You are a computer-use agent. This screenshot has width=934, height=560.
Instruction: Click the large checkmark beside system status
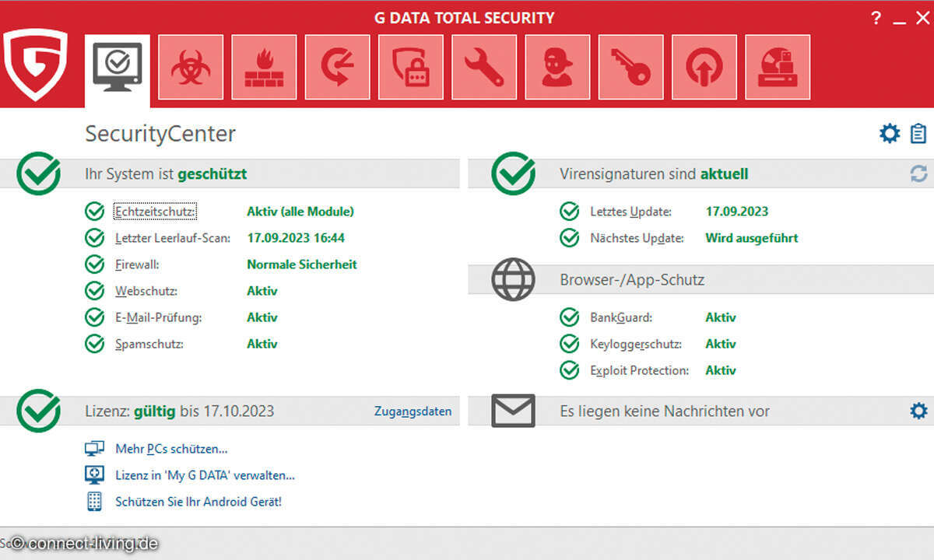pos(38,173)
